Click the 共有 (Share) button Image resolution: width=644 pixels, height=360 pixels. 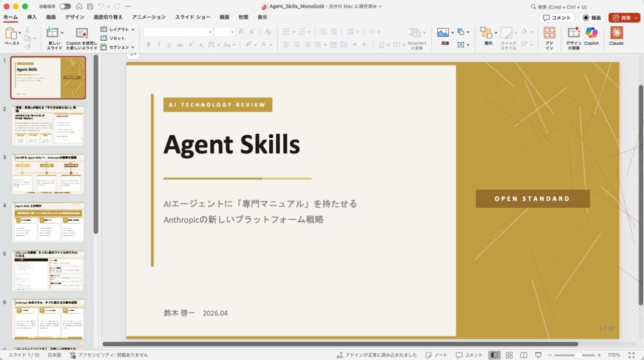tap(624, 18)
